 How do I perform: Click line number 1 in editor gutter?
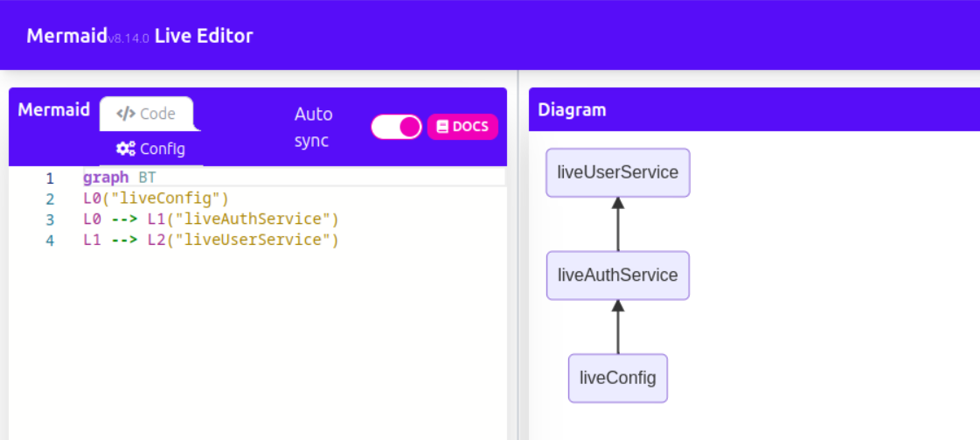click(50, 178)
